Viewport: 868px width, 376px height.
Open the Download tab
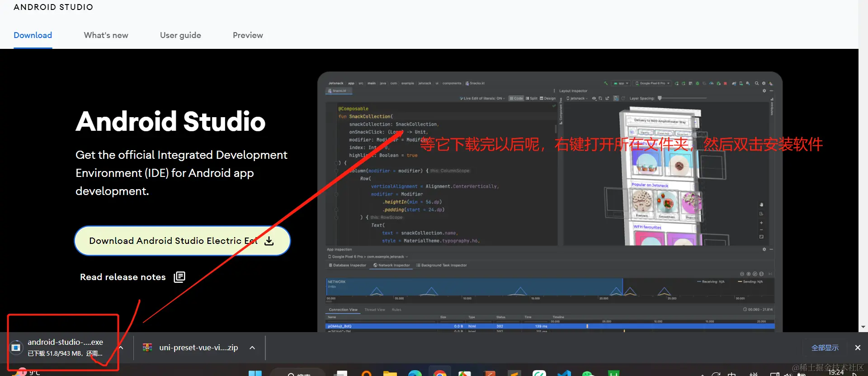[x=33, y=35]
